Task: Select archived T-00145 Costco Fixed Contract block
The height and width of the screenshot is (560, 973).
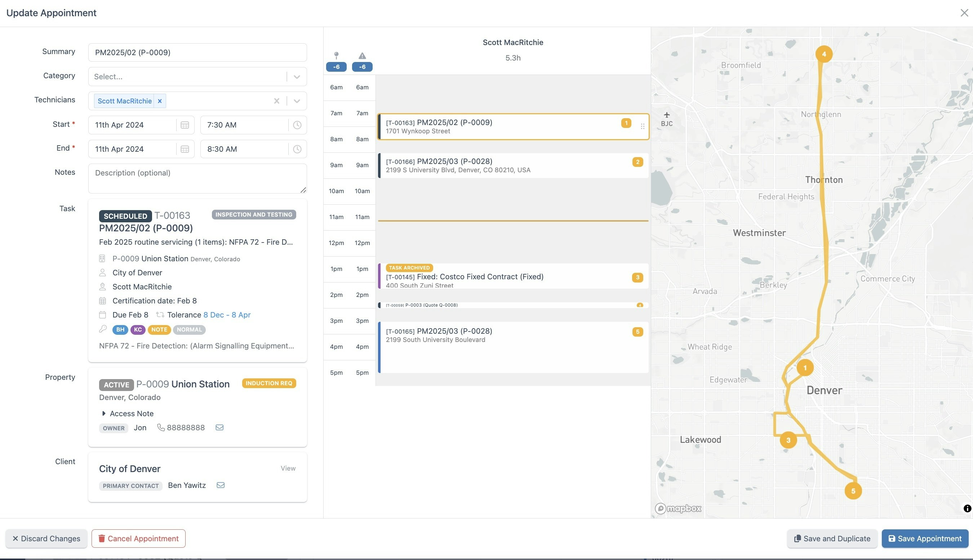Action: point(513,276)
